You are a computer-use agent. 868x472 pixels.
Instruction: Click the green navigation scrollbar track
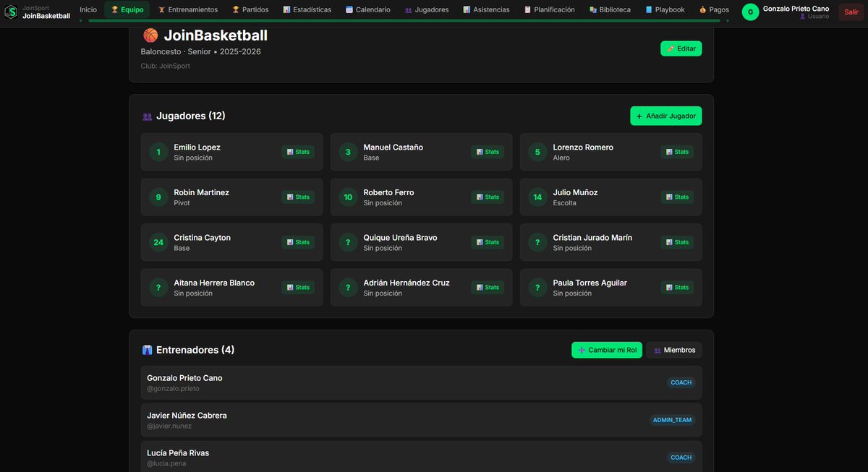point(404,21)
